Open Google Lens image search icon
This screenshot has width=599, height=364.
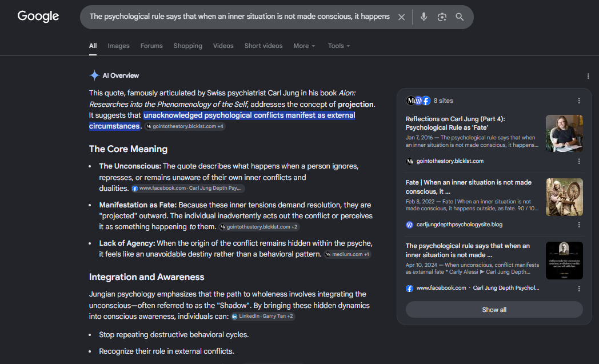(x=442, y=17)
